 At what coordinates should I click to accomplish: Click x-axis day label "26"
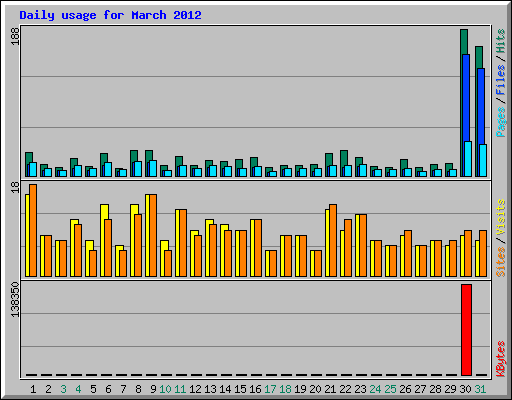tap(405, 389)
